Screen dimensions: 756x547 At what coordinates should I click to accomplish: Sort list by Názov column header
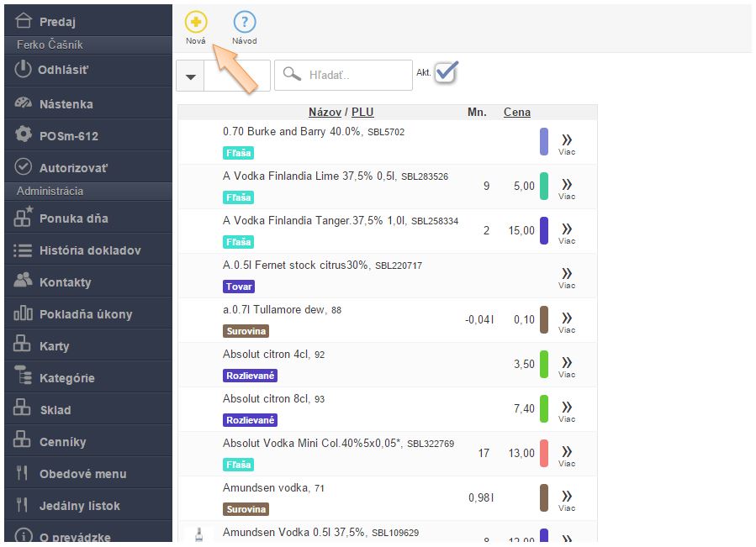pos(326,112)
